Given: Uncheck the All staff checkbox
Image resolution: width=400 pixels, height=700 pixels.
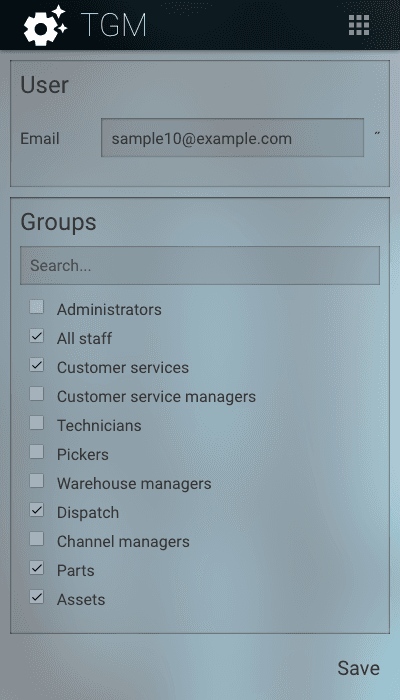Looking at the screenshot, I should pos(37,336).
